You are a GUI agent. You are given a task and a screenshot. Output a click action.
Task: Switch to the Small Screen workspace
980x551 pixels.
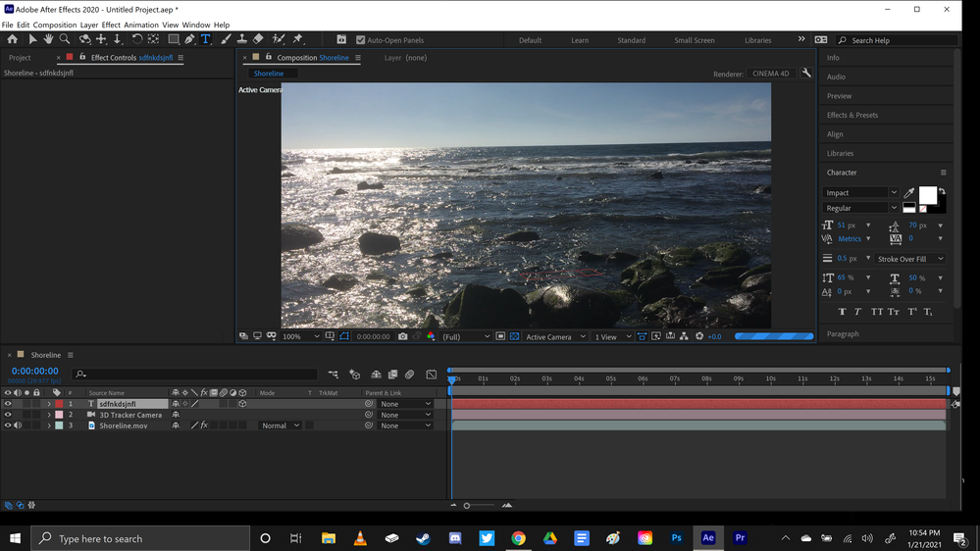click(694, 40)
